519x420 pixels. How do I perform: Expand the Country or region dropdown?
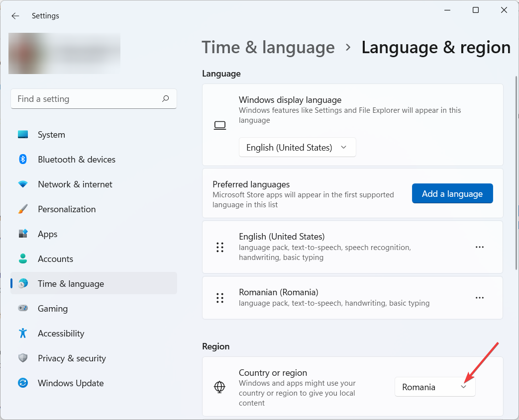[434, 387]
